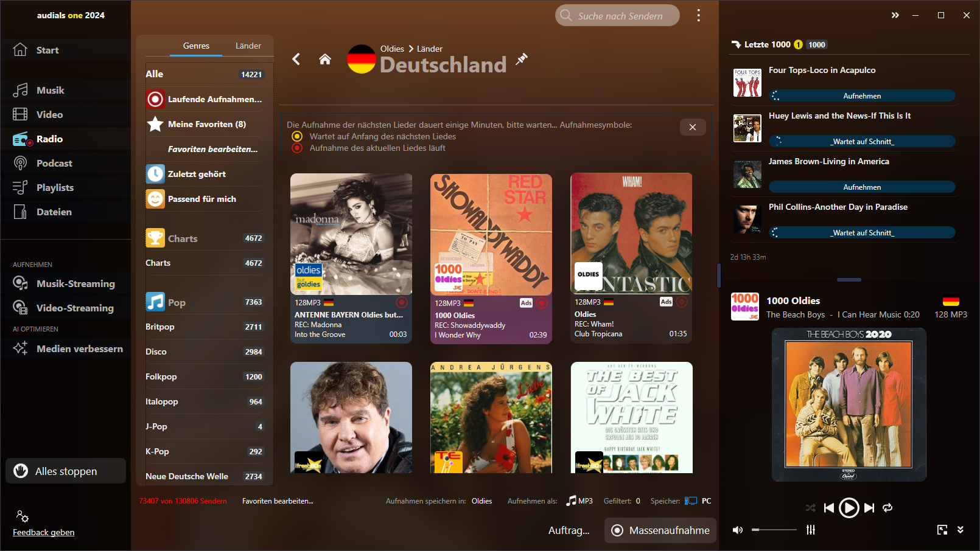
Task: Close the recording info message
Action: tap(693, 127)
